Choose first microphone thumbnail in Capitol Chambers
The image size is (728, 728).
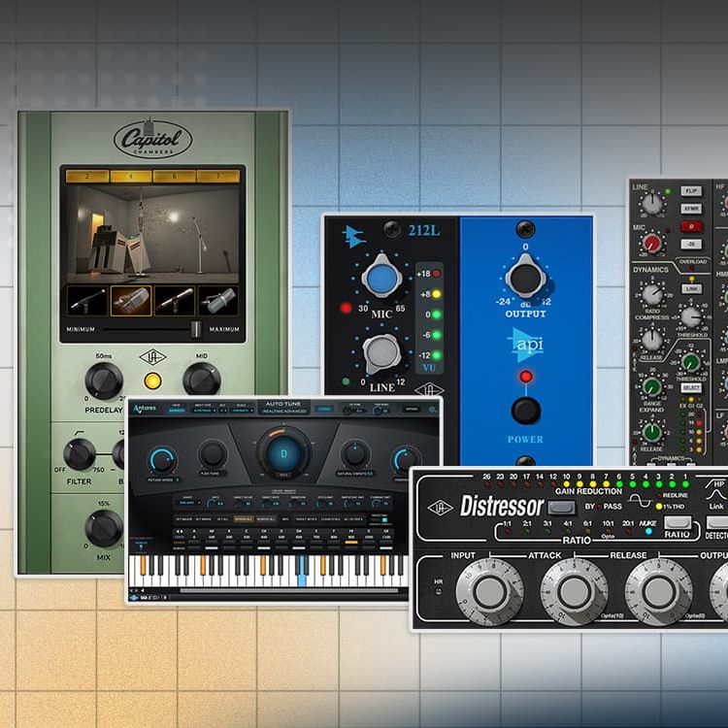click(87, 301)
